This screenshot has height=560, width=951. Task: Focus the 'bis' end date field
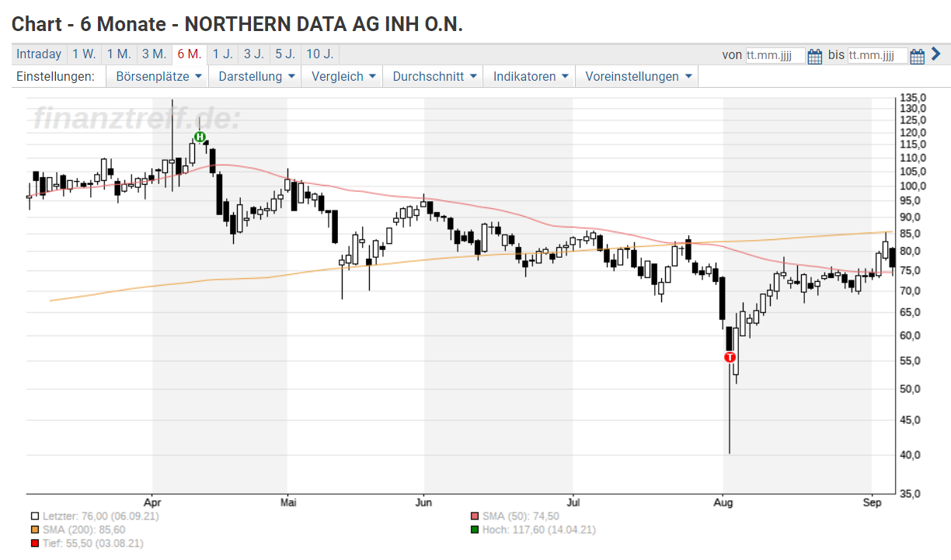876,55
